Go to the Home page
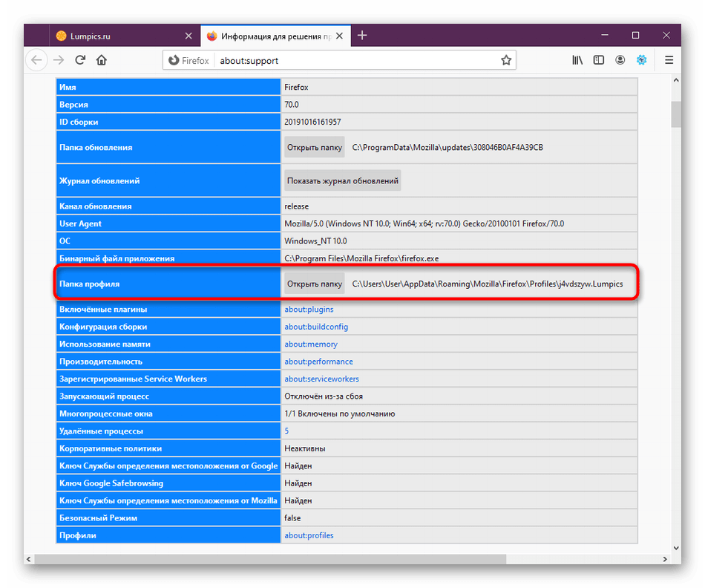The width and height of the screenshot is (705, 588). (102, 60)
